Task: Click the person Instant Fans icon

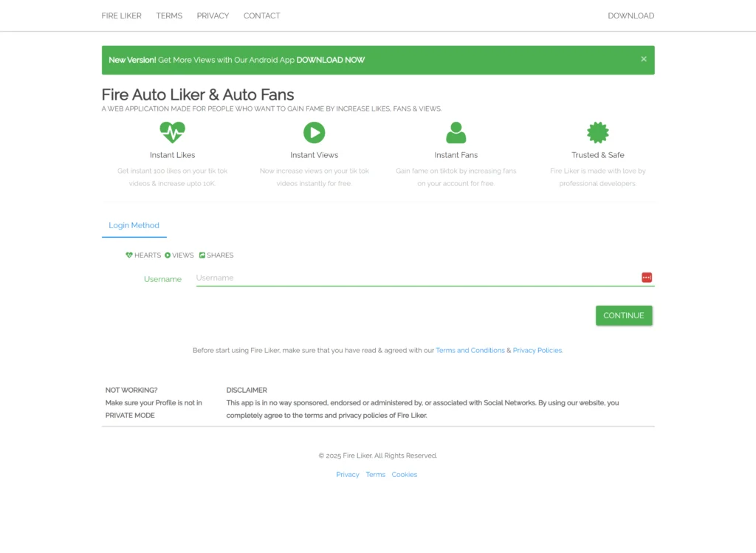Action: click(456, 133)
